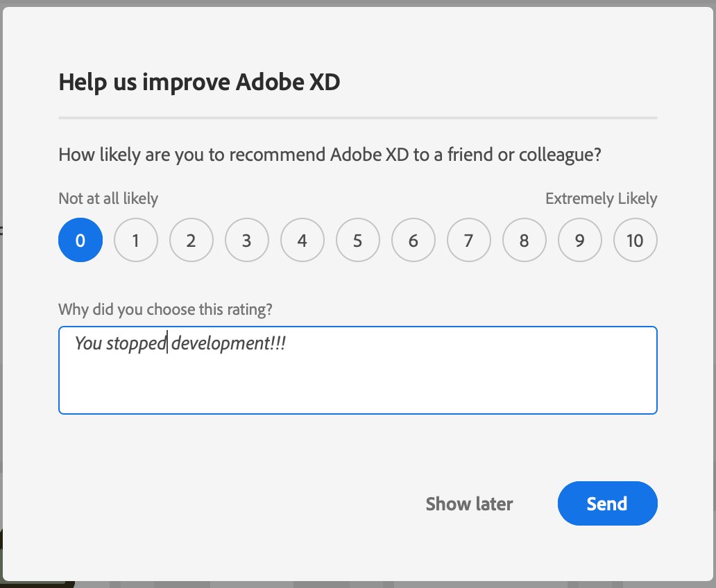Click the 'Extremely Likely' label

(x=602, y=198)
